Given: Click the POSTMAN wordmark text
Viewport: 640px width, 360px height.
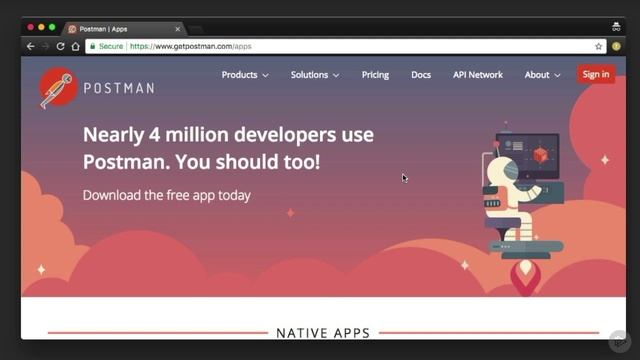Looking at the screenshot, I should pos(119,88).
